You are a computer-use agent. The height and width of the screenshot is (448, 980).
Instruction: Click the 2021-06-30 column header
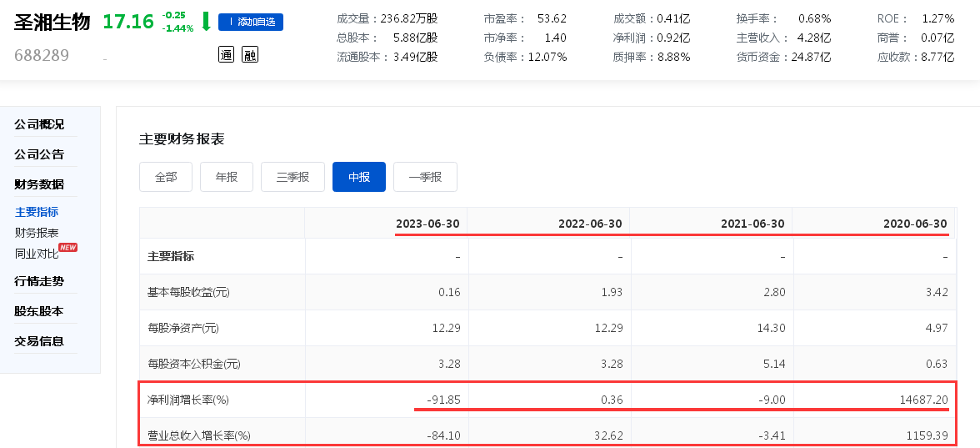(x=753, y=224)
